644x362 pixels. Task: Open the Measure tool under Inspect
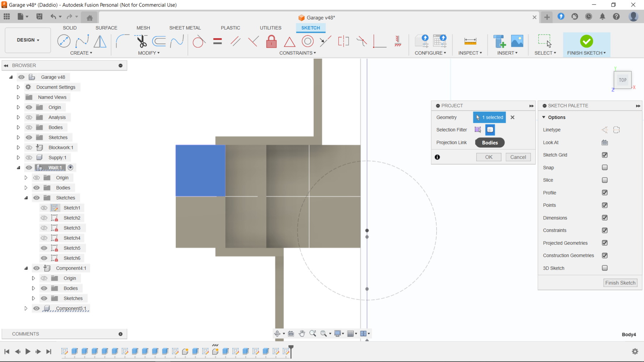coord(470,41)
